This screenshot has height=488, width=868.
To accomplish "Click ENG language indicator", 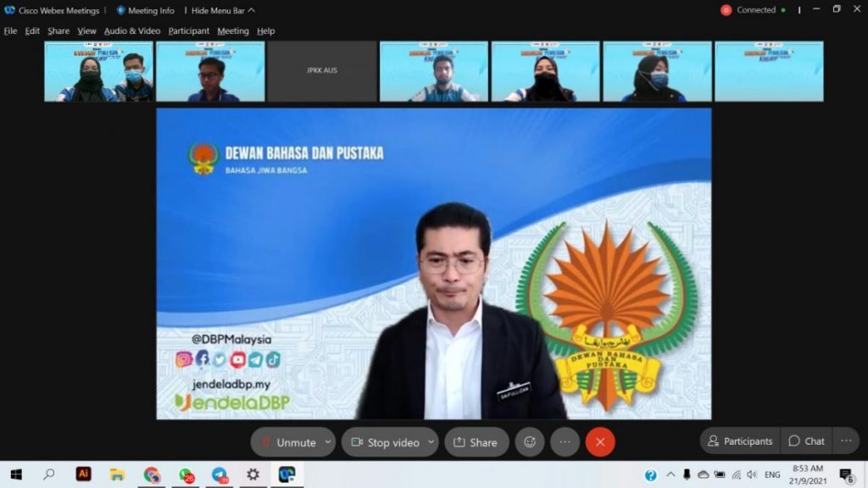I will pyautogui.click(x=771, y=474).
